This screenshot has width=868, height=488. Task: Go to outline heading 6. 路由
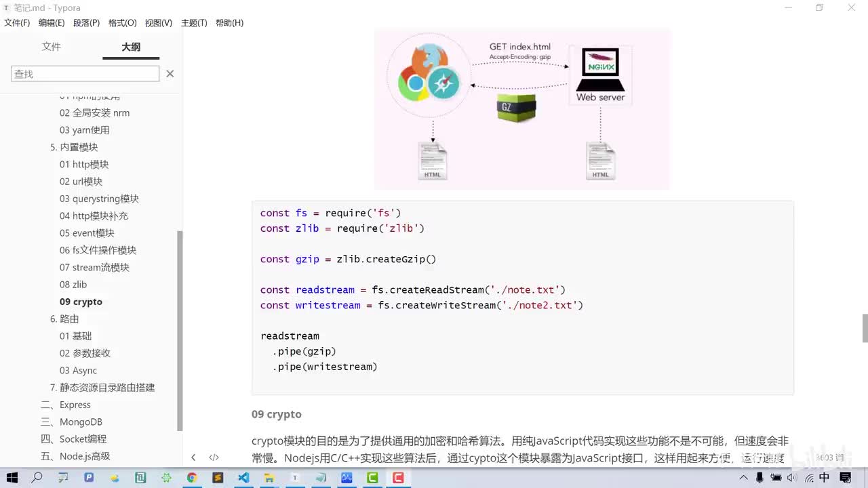[64, 319]
